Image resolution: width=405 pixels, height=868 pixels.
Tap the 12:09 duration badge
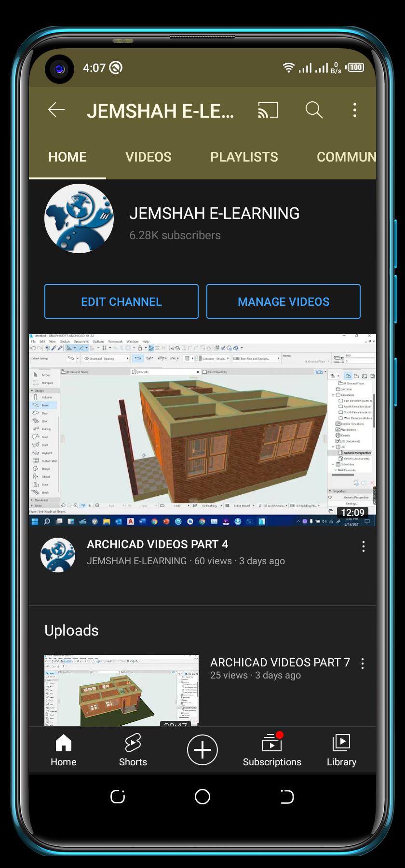[353, 512]
